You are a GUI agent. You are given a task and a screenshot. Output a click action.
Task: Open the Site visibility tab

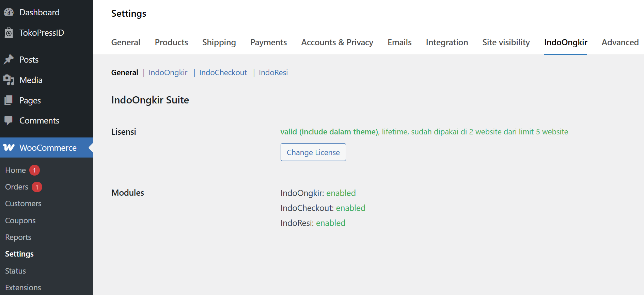point(506,42)
